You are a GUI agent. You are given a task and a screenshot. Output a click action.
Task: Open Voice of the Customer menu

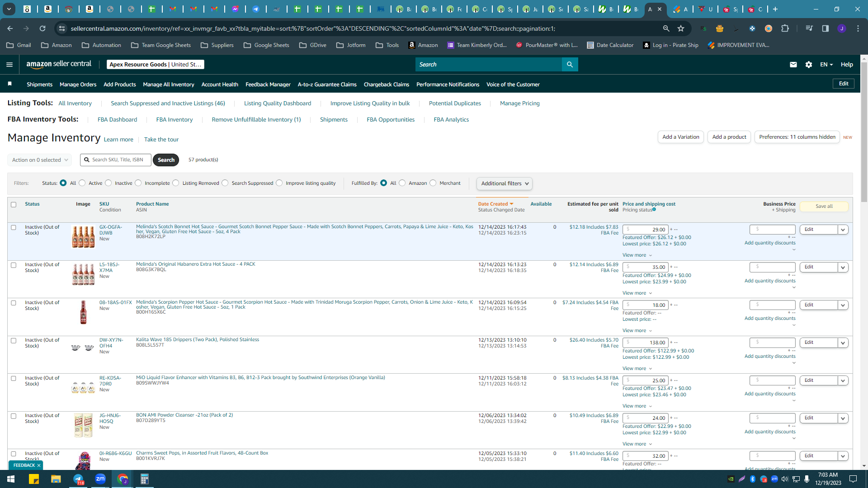pos(513,84)
